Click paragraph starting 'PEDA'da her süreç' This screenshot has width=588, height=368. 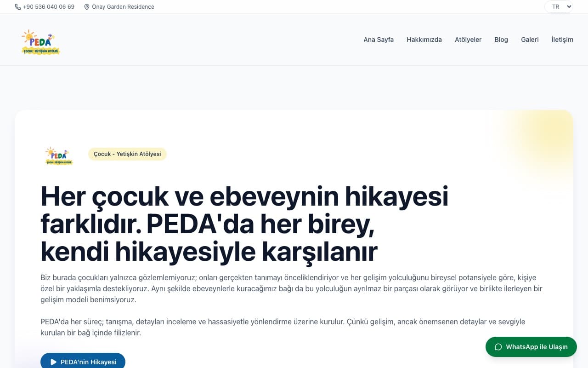click(283, 327)
